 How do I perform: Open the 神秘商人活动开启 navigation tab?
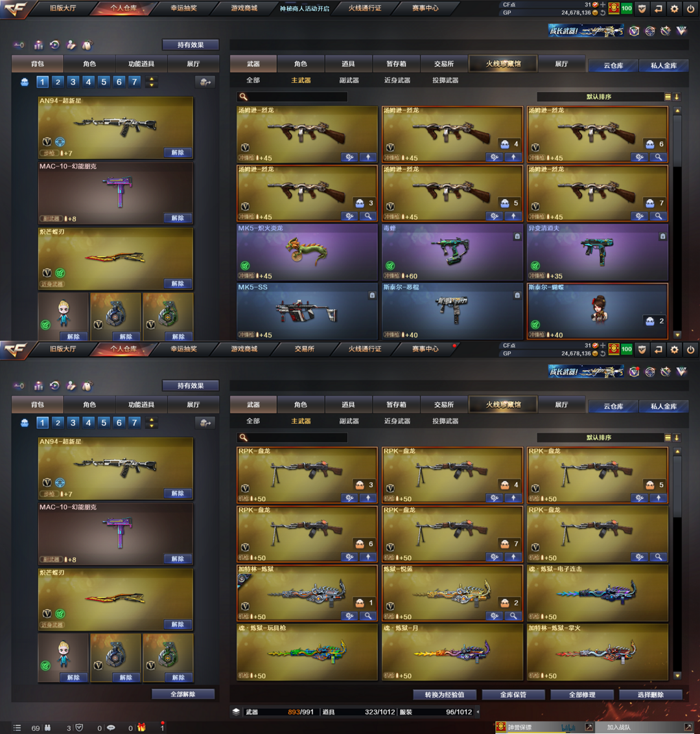click(305, 8)
